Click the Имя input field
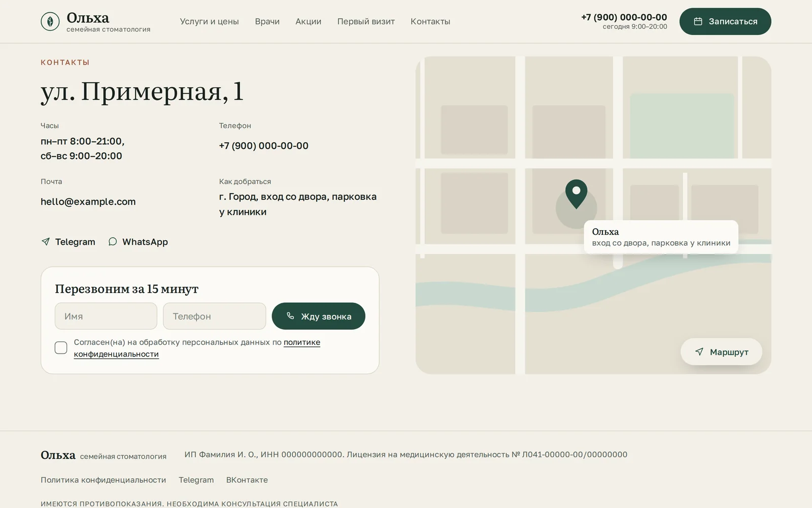The width and height of the screenshot is (812, 508). (106, 316)
